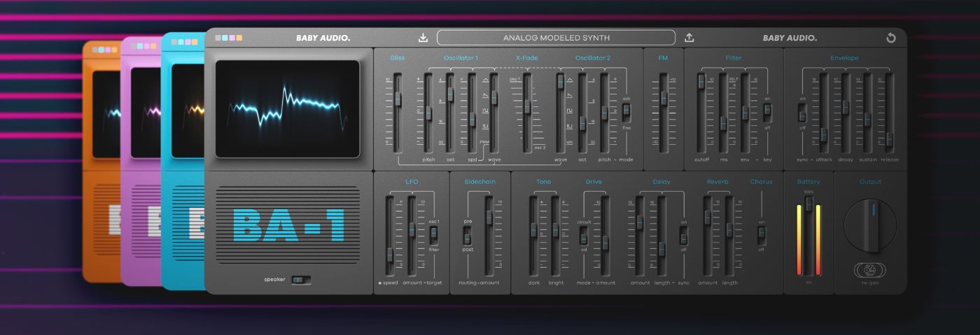Click the Tone bright slider handle
The height and width of the screenshot is (335, 980).
click(x=555, y=229)
